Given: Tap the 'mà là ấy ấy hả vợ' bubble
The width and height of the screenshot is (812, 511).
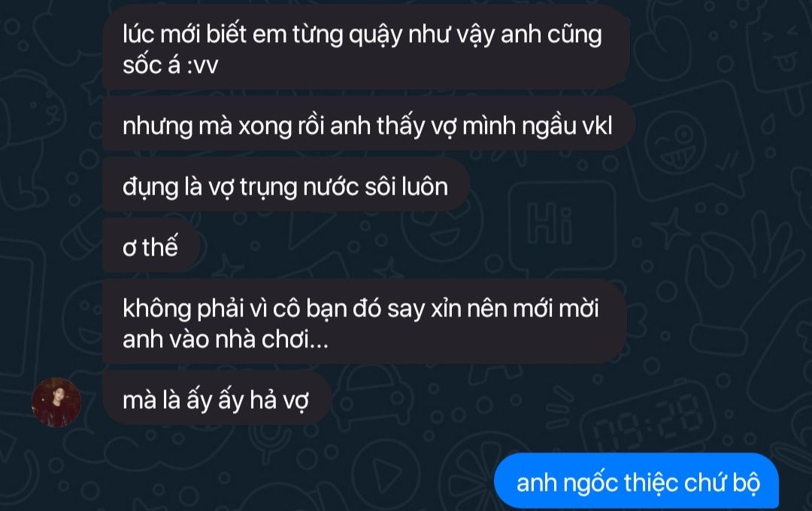Looking at the screenshot, I should click(217, 400).
